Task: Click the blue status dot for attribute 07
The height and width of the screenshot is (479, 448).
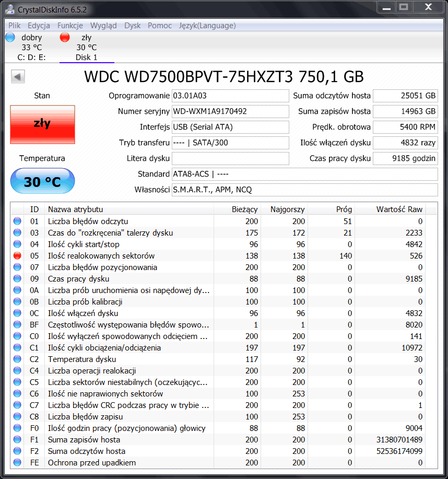Action: tap(17, 267)
